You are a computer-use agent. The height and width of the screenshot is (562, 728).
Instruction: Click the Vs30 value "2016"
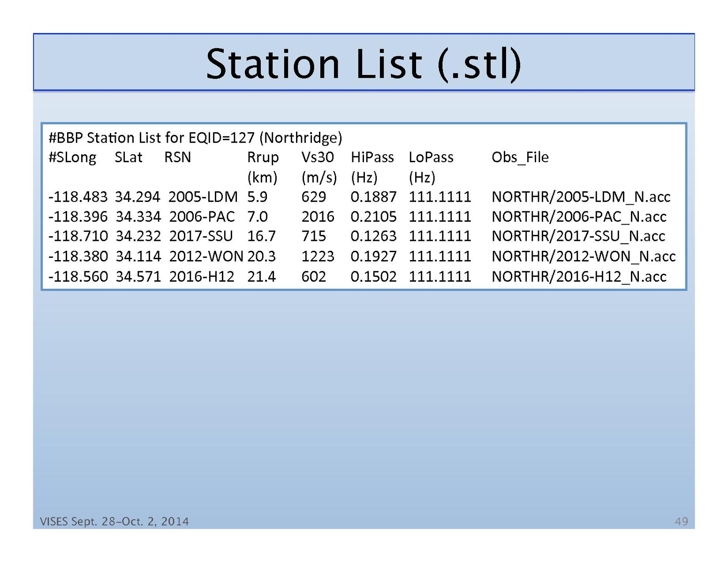(318, 217)
